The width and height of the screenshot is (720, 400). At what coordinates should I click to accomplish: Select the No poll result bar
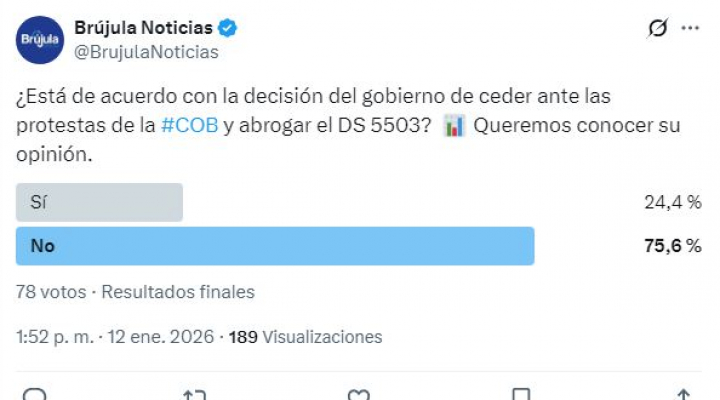tap(275, 245)
